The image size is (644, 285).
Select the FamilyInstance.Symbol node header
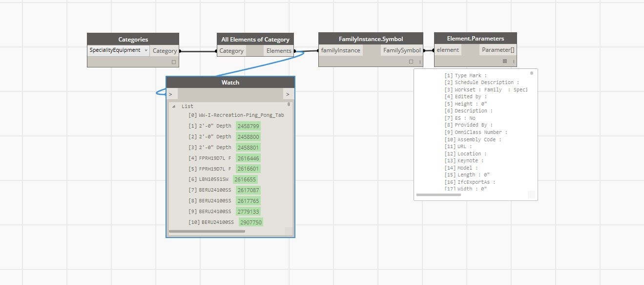pyautogui.click(x=371, y=39)
